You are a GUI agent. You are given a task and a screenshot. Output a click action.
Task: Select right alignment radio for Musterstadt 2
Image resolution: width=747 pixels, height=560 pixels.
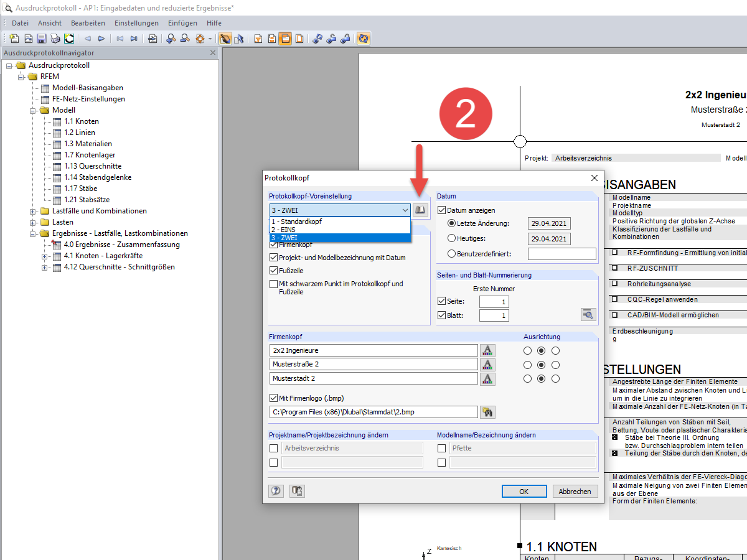(x=556, y=378)
